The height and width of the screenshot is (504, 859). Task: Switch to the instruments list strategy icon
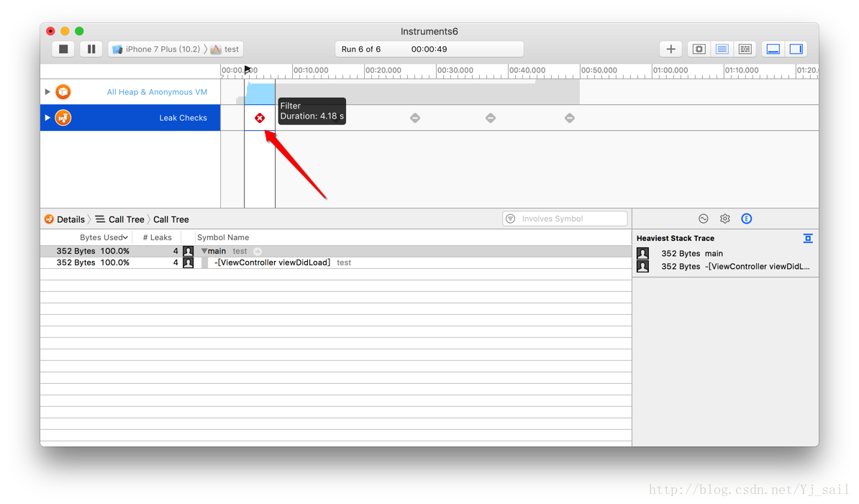[722, 50]
